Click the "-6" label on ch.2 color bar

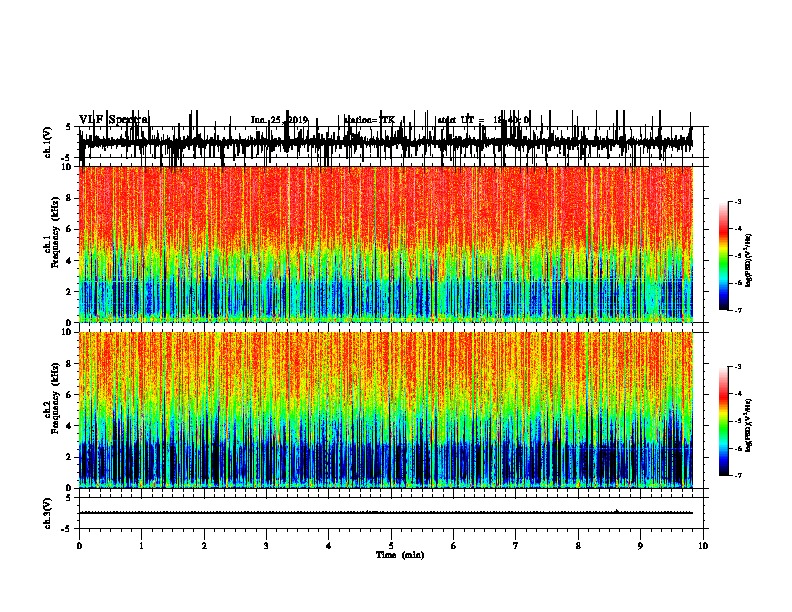click(x=737, y=448)
